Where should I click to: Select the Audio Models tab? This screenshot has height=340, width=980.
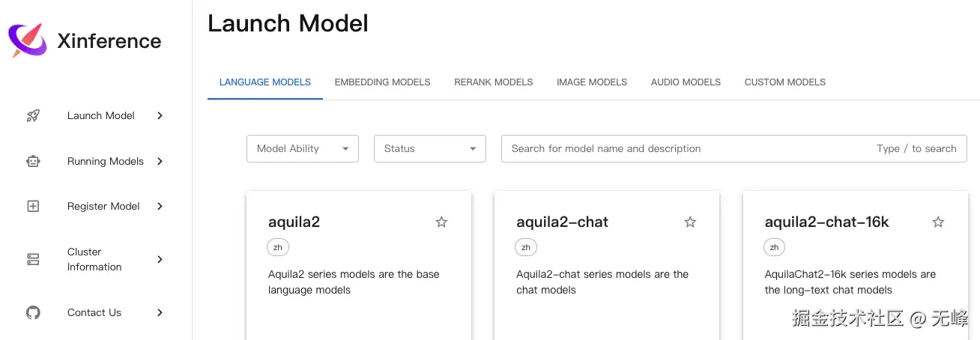(x=686, y=82)
